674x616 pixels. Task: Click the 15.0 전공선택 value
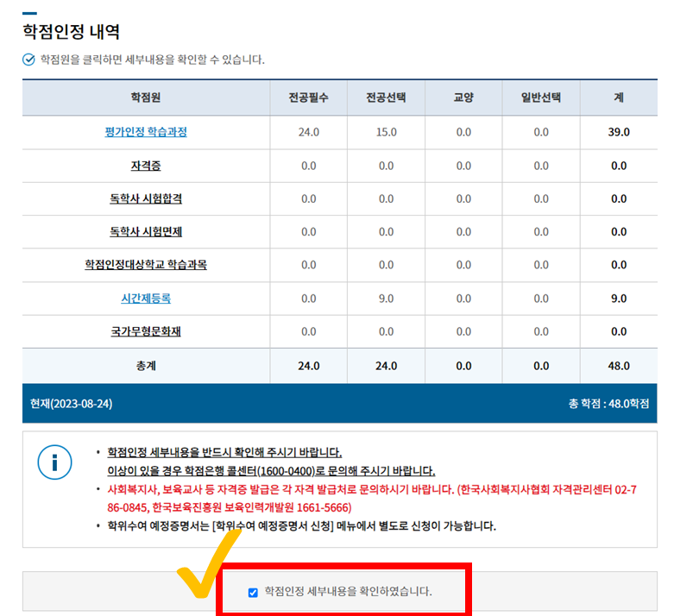[x=386, y=132]
